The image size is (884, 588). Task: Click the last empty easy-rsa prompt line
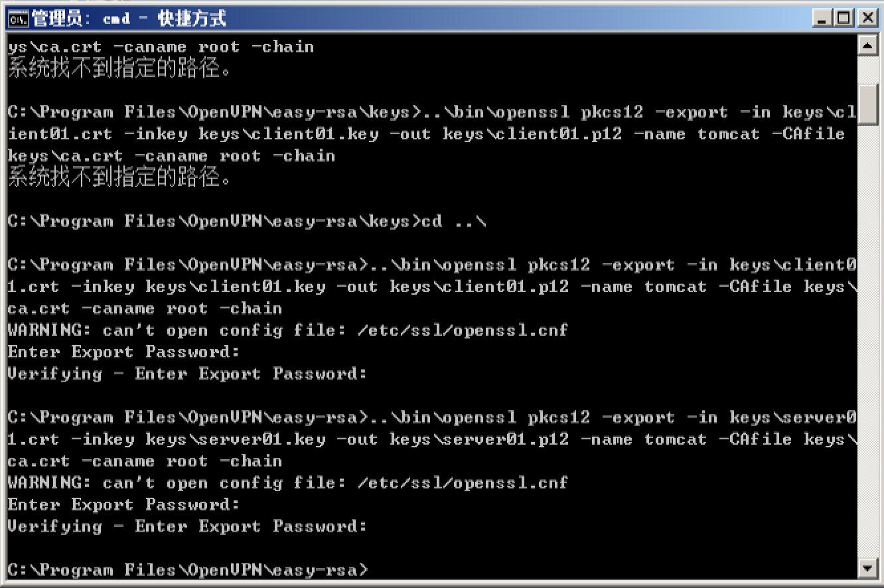[187, 570]
